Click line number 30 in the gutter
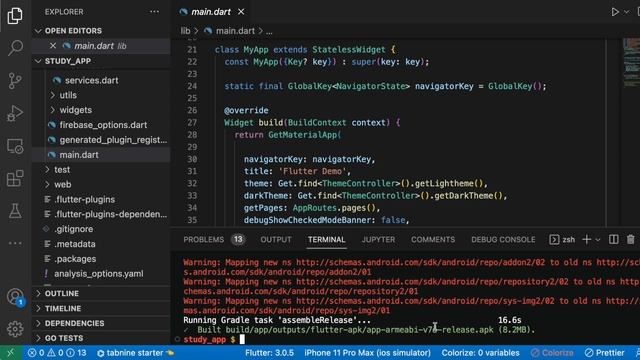Image resolution: width=640 pixels, height=360 pixels. point(192,159)
